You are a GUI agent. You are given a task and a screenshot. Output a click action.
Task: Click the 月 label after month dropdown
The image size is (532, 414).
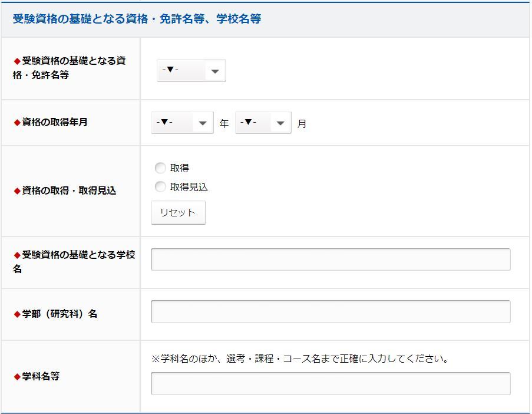(x=302, y=124)
